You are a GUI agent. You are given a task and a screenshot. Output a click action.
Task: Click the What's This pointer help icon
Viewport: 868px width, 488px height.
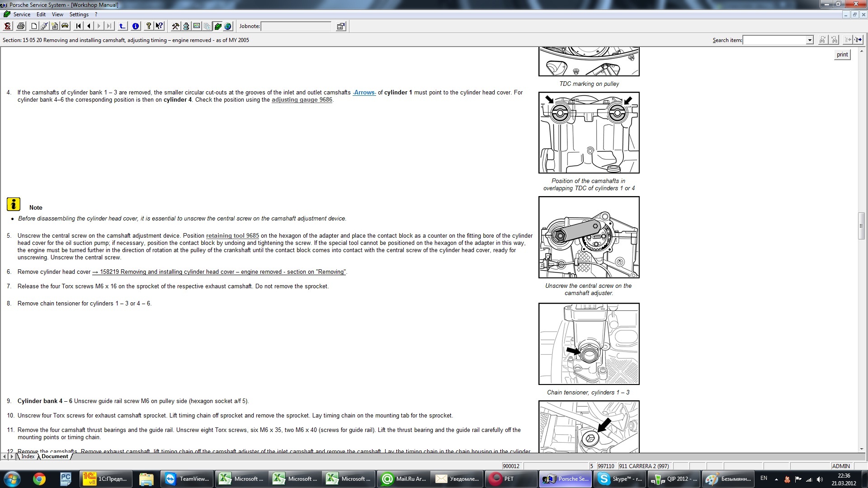tap(159, 26)
